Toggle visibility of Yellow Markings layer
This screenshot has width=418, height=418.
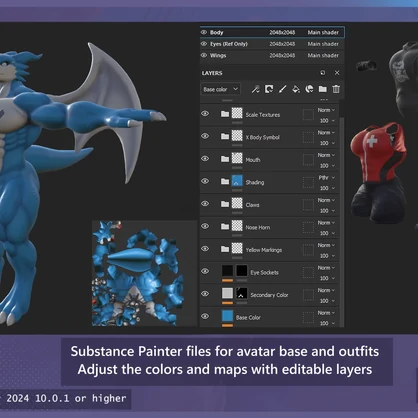[205, 249]
